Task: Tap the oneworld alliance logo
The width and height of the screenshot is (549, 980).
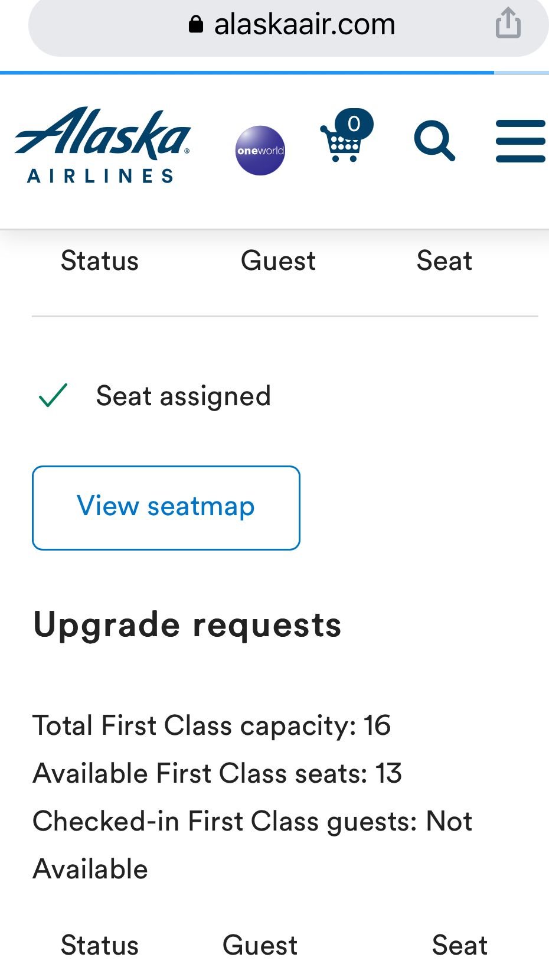Action: coord(260,150)
